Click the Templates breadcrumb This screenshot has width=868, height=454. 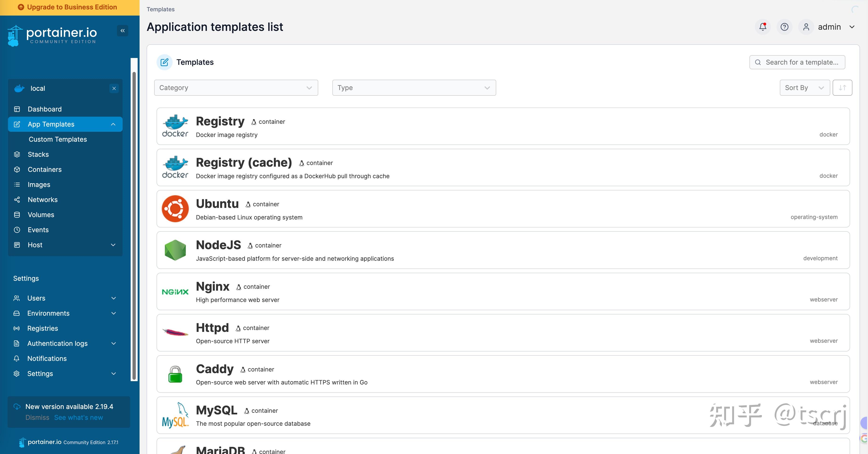(x=160, y=9)
